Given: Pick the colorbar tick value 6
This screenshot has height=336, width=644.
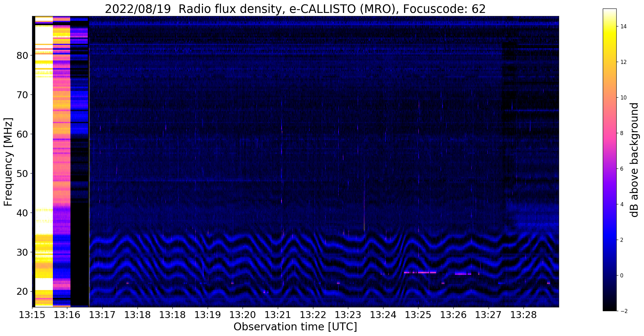Looking at the screenshot, I should pos(621,169).
